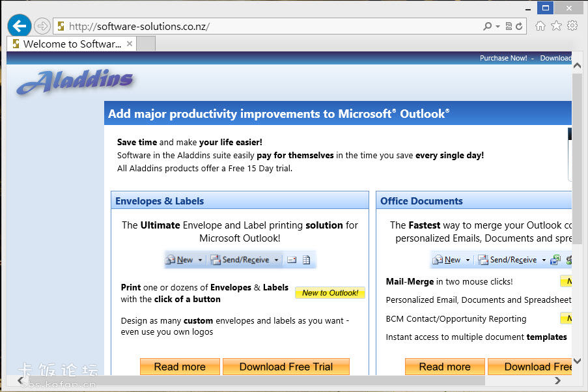
Task: Refresh the page
Action: (519, 26)
